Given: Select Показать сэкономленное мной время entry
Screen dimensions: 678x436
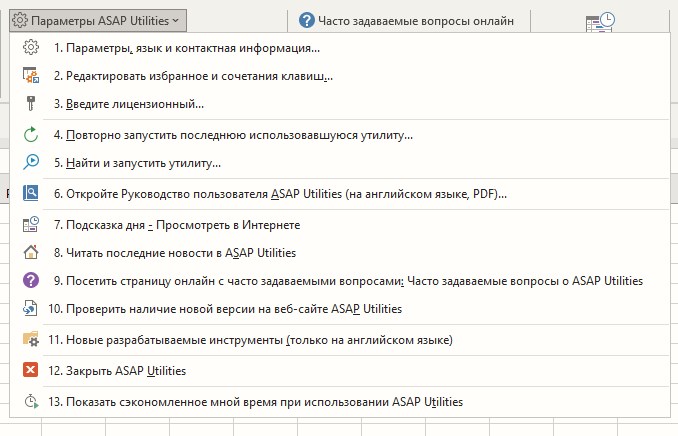Looking at the screenshot, I should point(339,402).
